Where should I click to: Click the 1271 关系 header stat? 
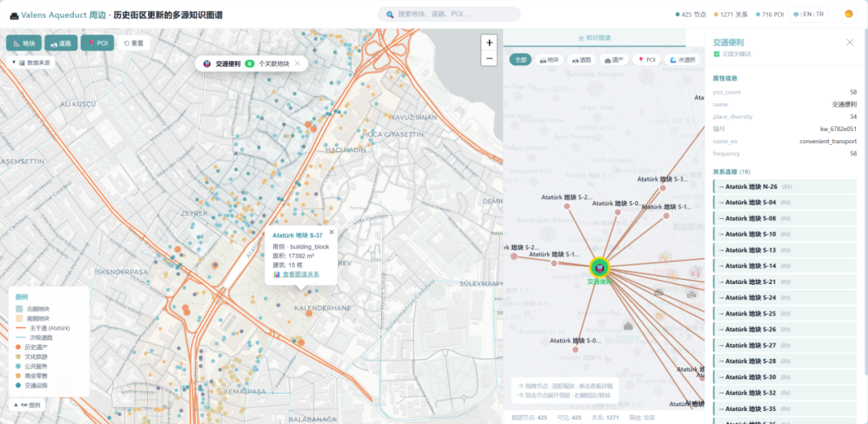(x=731, y=14)
